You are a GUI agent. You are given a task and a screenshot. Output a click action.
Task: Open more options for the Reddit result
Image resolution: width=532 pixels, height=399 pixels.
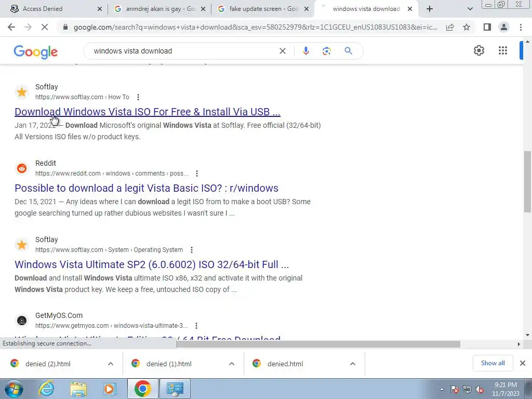tap(197, 174)
